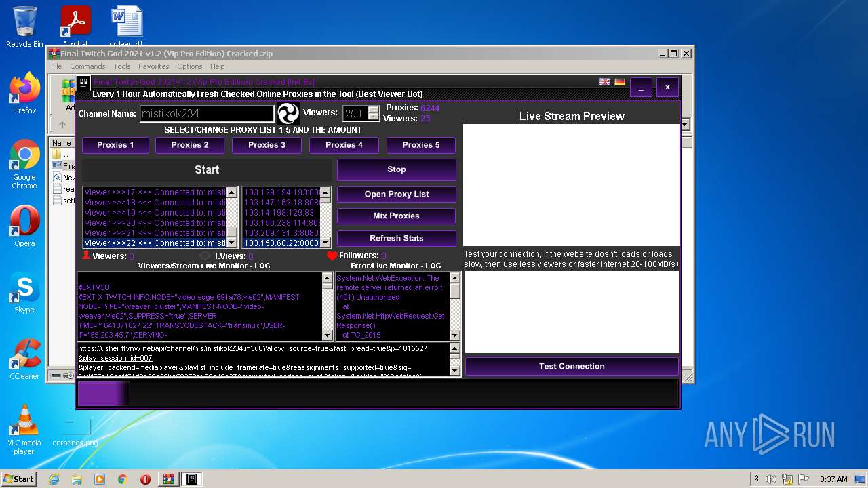Viewport: 868px width, 488px height.
Task: Select the Proxies 5 list
Action: 421,145
